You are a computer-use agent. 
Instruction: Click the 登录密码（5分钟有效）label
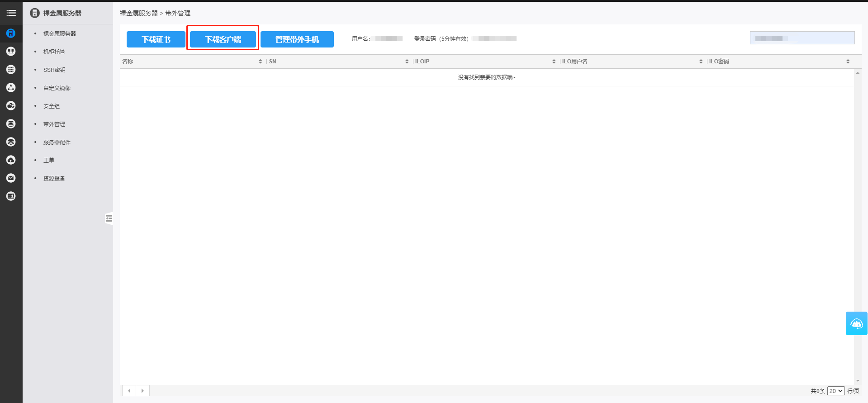[441, 39]
